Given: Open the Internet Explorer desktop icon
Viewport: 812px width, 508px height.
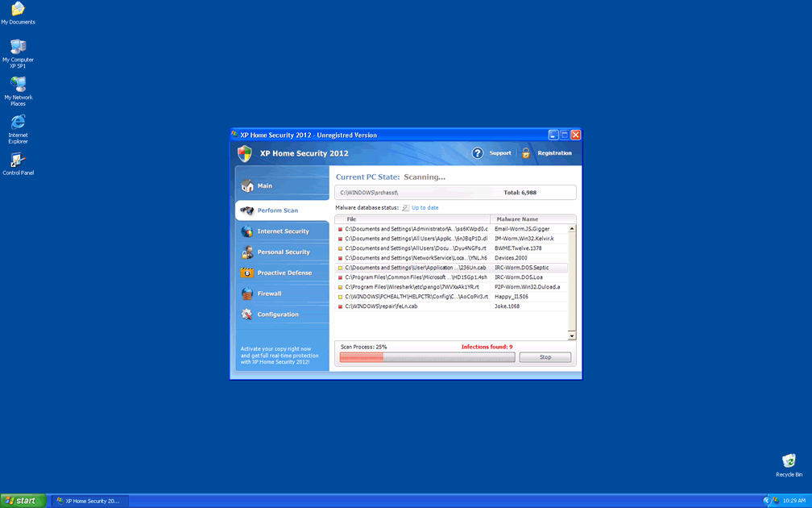Looking at the screenshot, I should 18,123.
